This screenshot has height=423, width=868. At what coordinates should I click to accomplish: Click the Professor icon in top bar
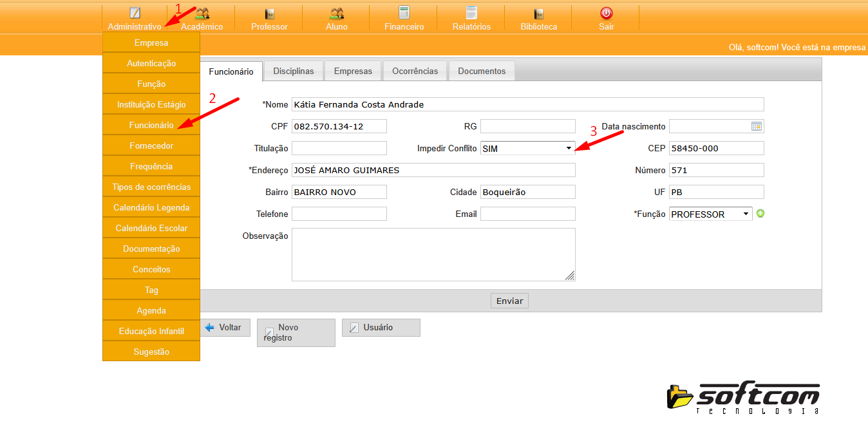point(269,14)
